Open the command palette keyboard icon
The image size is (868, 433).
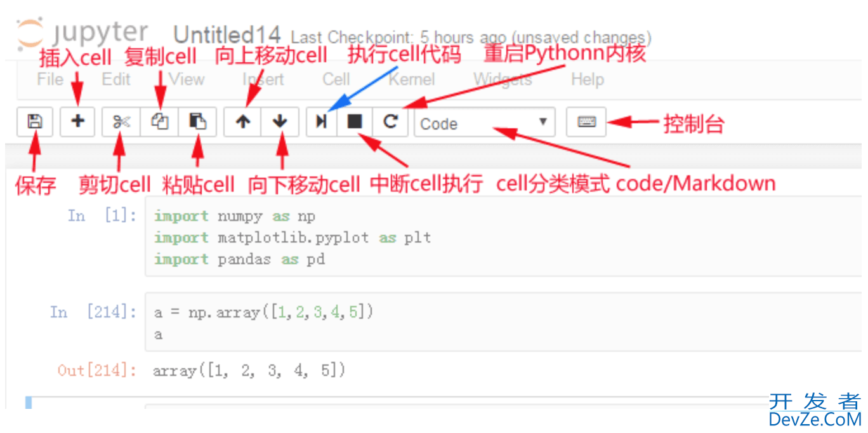pyautogui.click(x=586, y=121)
